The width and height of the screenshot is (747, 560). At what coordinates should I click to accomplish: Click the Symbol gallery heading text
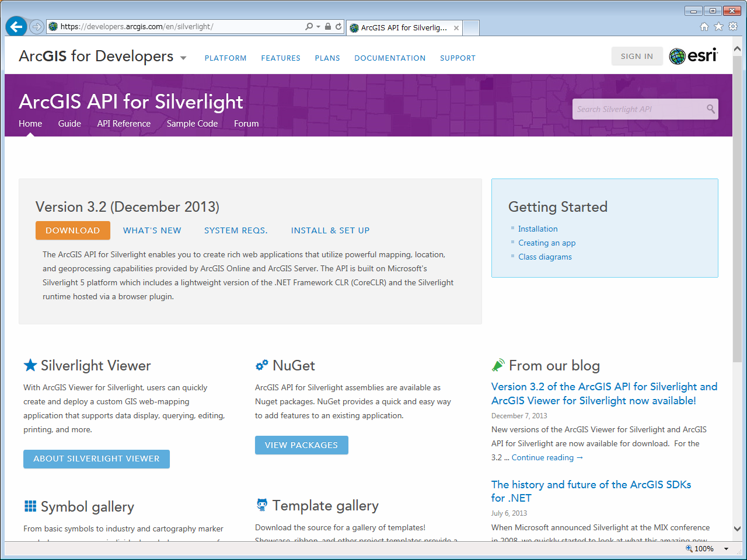(88, 507)
